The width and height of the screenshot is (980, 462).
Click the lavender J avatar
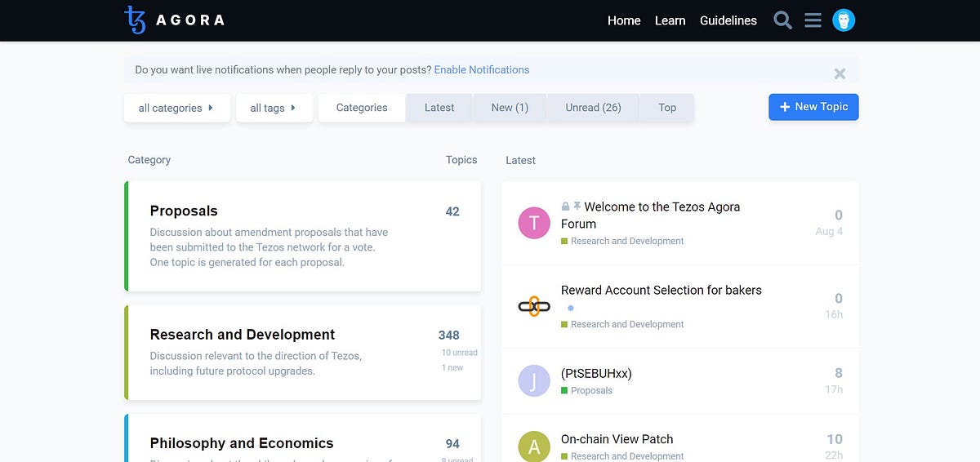click(534, 381)
